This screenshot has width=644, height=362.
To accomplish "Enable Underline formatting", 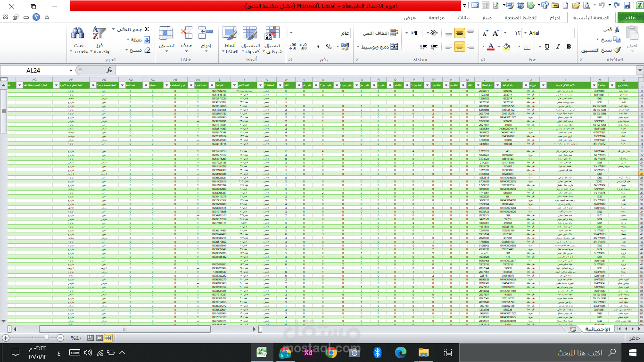I will click(x=547, y=47).
